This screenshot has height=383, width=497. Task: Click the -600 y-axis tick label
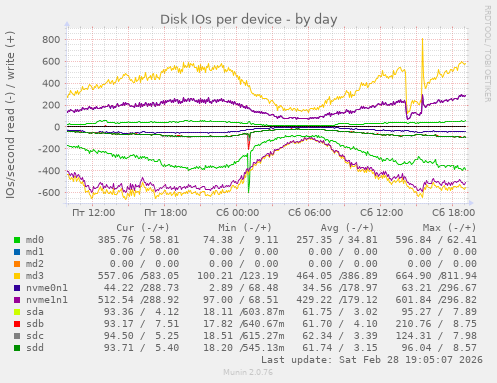coord(49,193)
